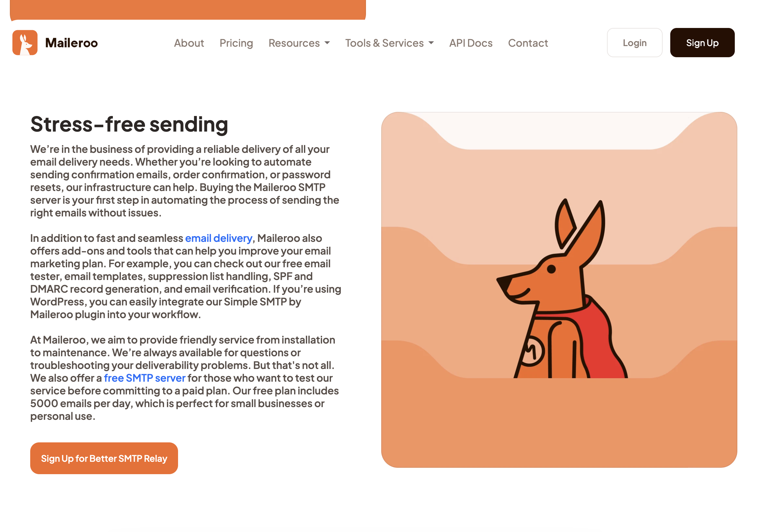Click the Contact navigation item
This screenshot has width=772, height=532.
[x=528, y=42]
